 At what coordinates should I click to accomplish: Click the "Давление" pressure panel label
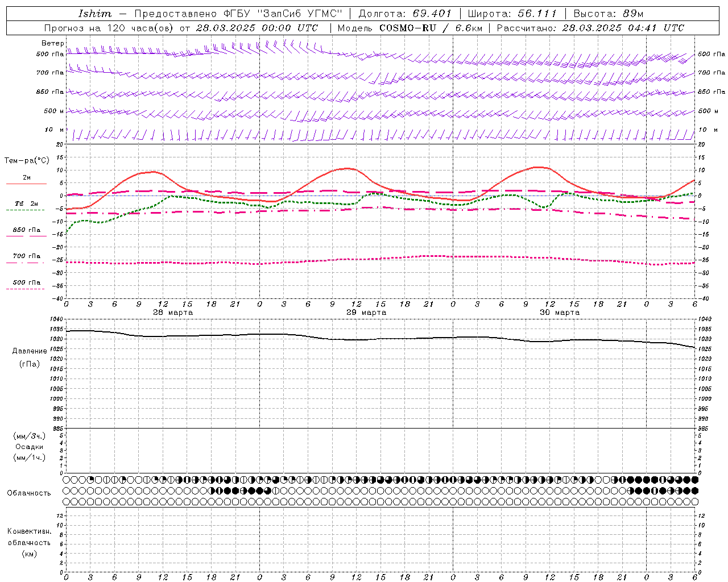[x=30, y=351]
